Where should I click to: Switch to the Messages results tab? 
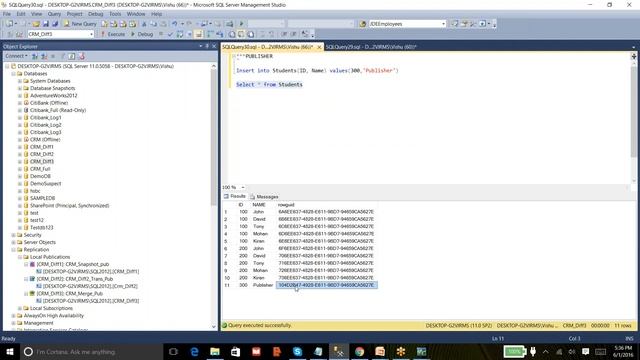(264, 197)
